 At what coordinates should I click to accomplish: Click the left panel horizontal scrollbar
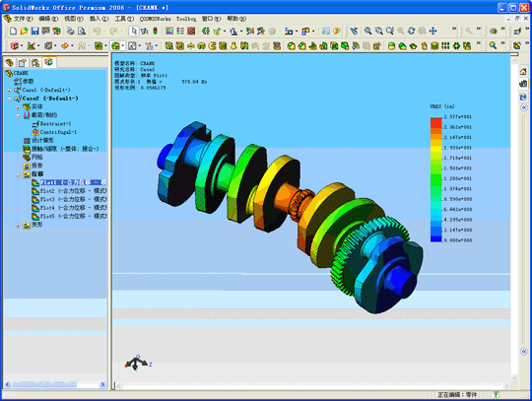coord(55,384)
